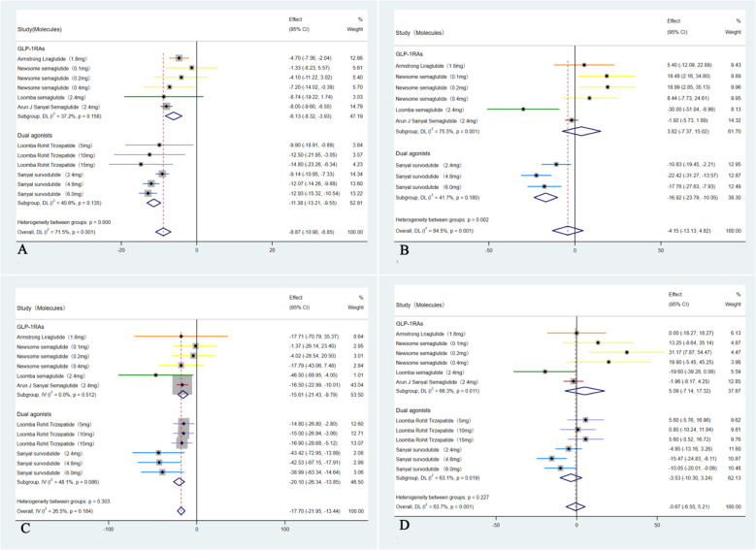The image size is (756, 550).
Task: Click Newsome semaglutide (0.2mg) in panel D
Action: (x=432, y=353)
